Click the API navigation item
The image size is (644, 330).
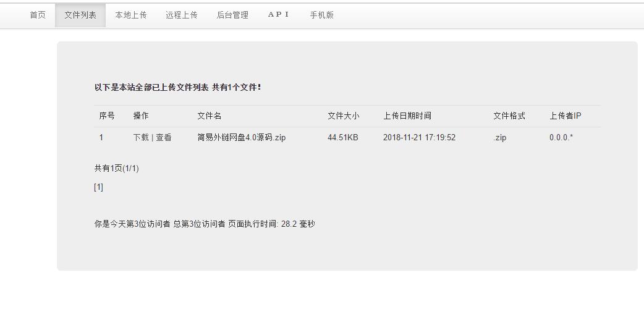click(x=279, y=15)
